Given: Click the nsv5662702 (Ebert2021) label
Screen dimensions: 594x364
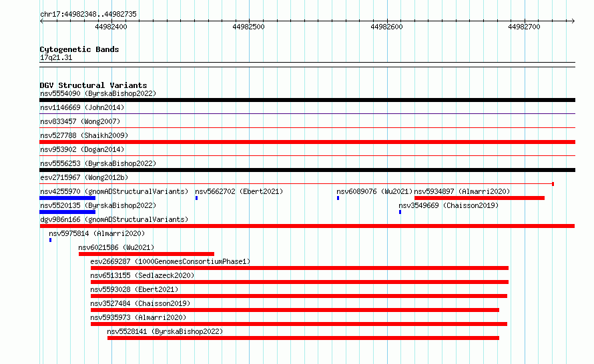Looking at the screenshot, I should pos(239,191).
